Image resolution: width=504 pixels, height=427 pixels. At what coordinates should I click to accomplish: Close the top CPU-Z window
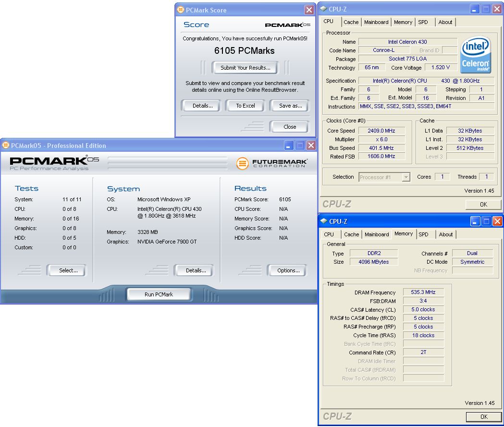click(x=497, y=9)
